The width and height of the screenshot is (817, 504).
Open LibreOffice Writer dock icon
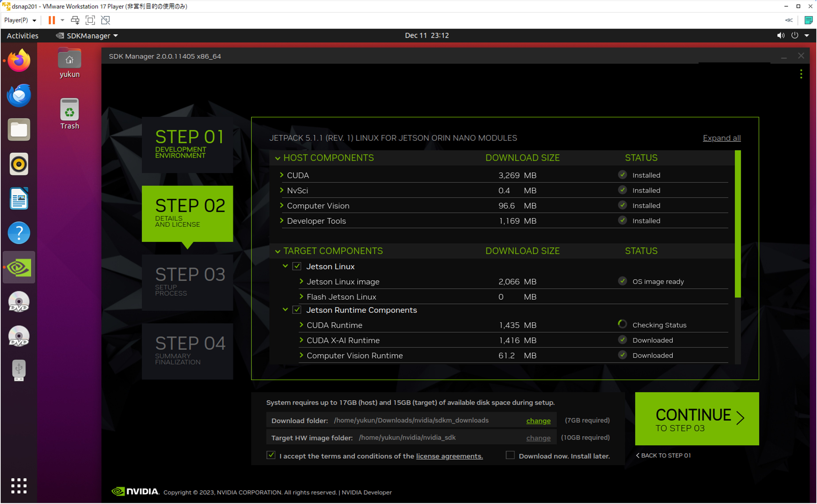[19, 199]
